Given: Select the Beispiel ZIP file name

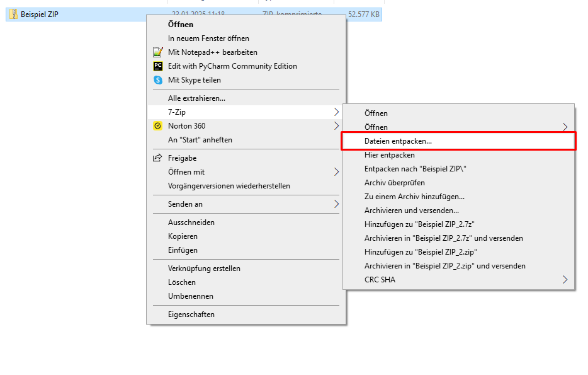Looking at the screenshot, I should [39, 14].
